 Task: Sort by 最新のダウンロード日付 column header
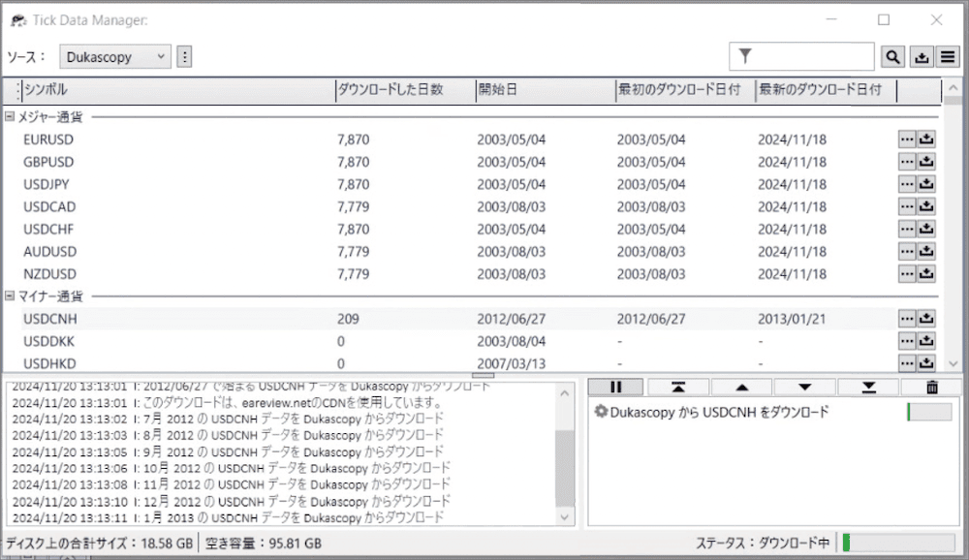point(827,90)
